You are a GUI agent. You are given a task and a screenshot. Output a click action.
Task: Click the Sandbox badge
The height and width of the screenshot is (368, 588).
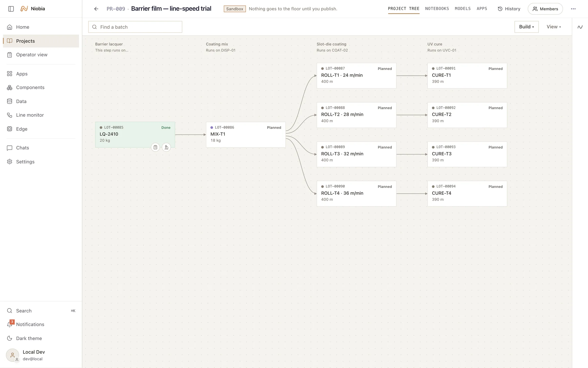pos(235,9)
